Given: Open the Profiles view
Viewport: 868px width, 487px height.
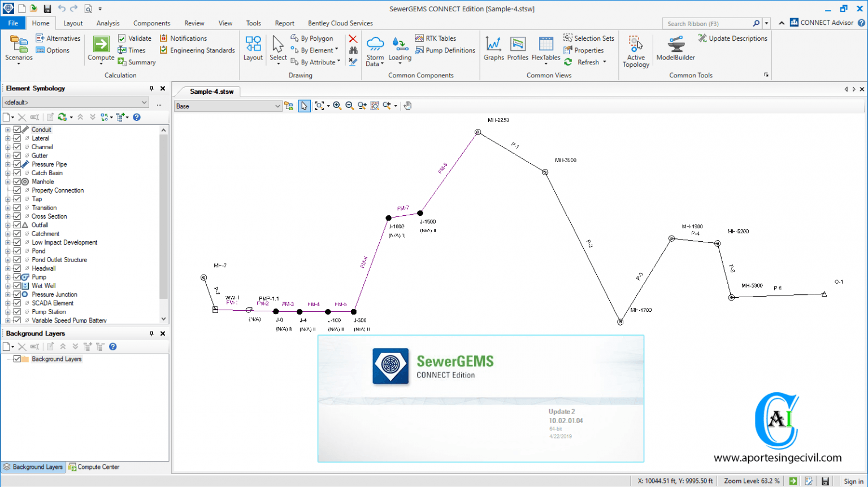Looking at the screenshot, I should (518, 48).
